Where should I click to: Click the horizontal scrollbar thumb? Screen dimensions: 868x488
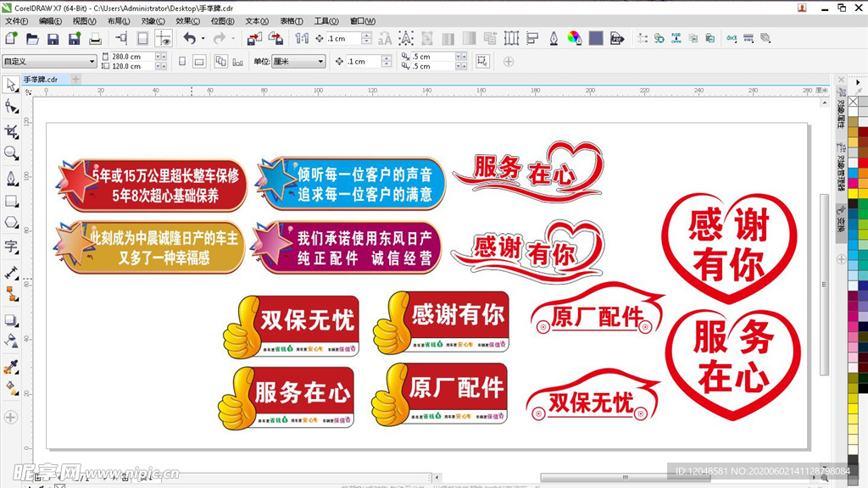pyautogui.click(x=626, y=478)
